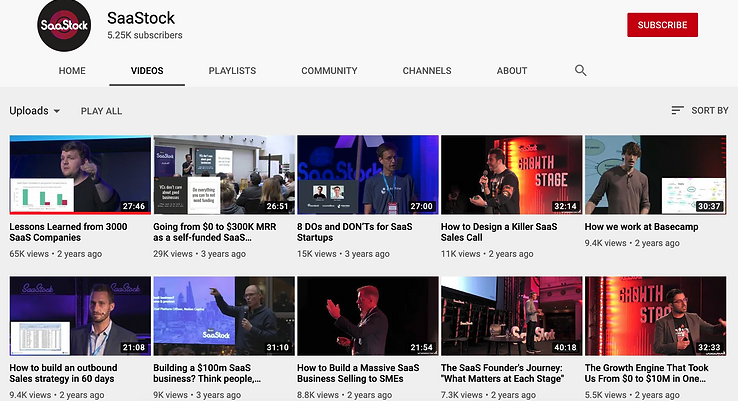
Task: Open The SaaS Founder's Journey title
Action: click(x=503, y=373)
